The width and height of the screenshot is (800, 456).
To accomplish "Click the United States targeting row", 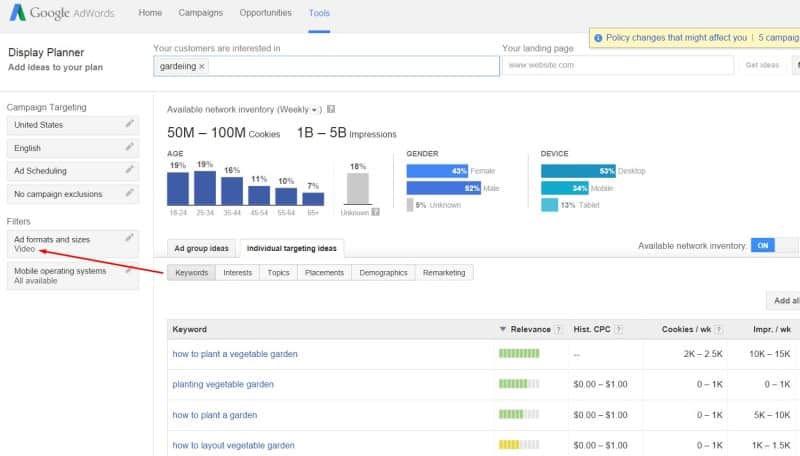I will (73, 124).
